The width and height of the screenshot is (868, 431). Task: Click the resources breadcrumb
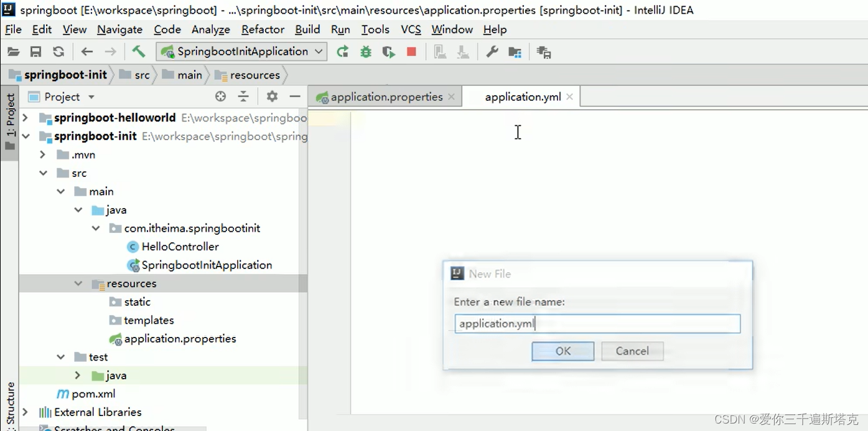pos(248,75)
